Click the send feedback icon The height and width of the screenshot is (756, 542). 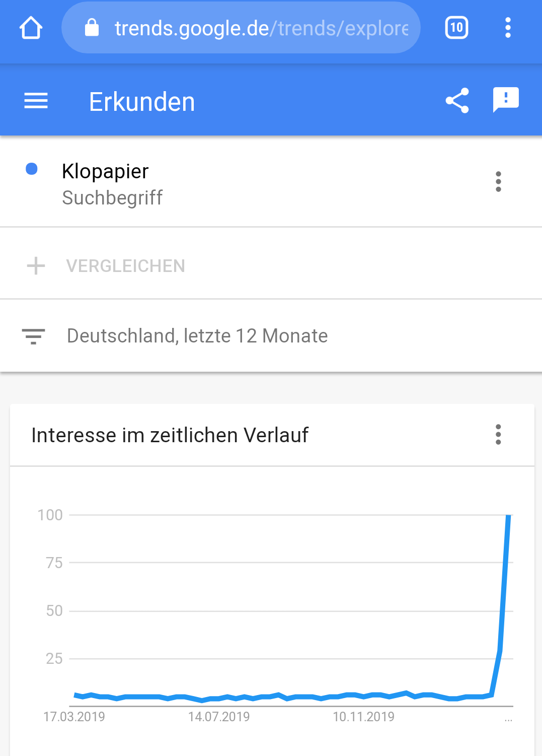tap(506, 100)
